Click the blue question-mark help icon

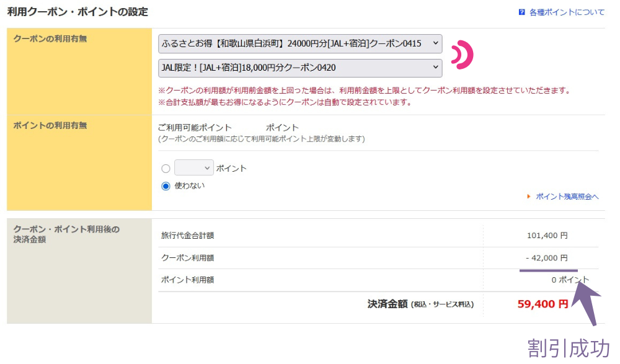pos(522,12)
